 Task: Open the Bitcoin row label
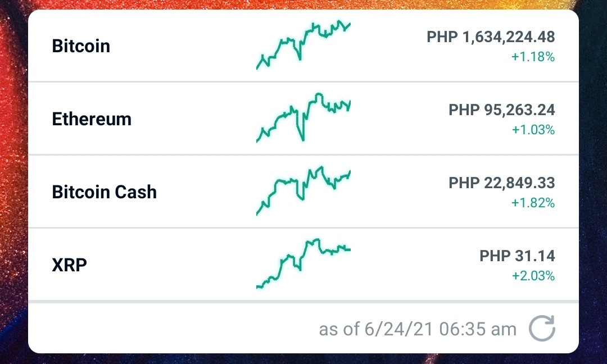tap(81, 46)
